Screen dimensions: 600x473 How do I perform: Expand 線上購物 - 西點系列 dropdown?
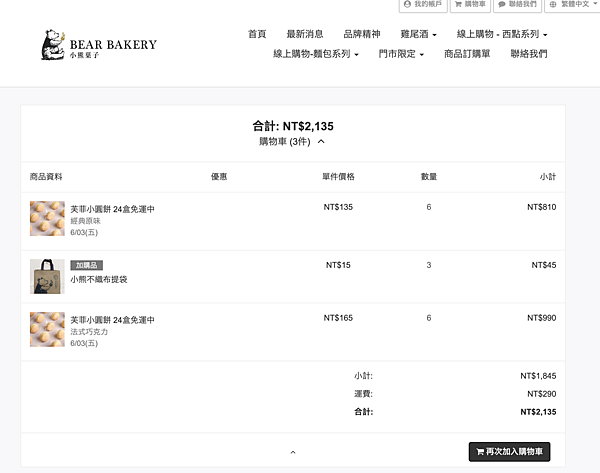[502, 34]
